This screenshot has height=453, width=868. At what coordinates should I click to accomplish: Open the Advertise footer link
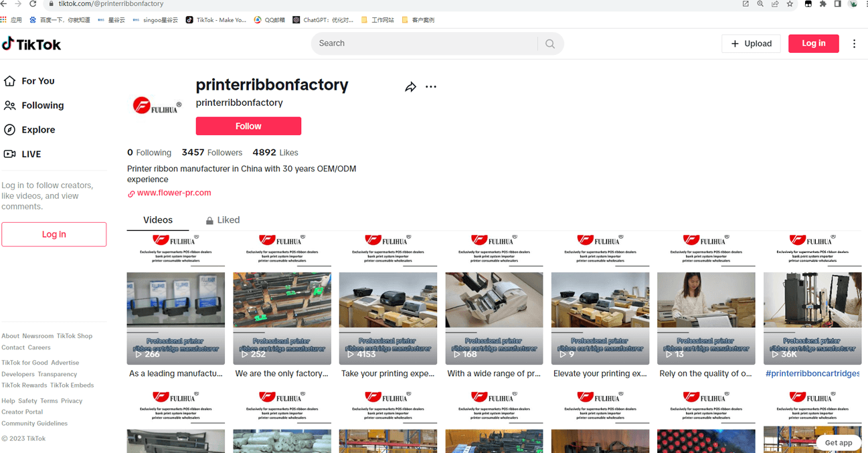point(65,363)
